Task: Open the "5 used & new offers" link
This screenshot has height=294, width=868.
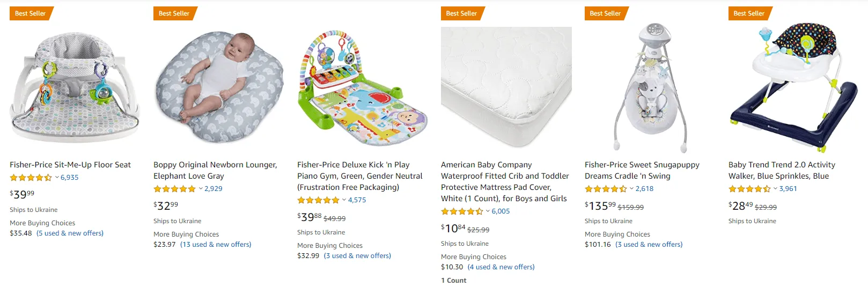Action: 70,233
